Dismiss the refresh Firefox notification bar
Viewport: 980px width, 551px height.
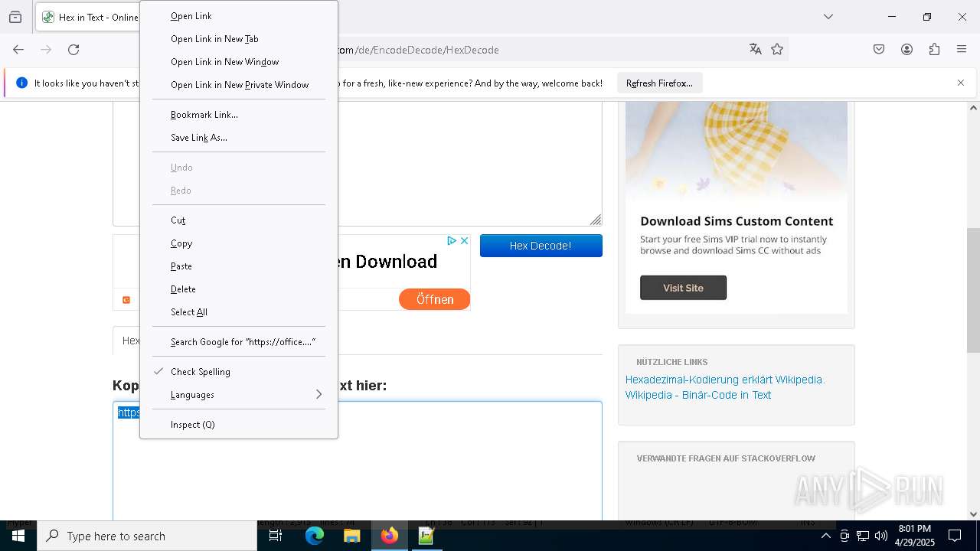tap(961, 83)
